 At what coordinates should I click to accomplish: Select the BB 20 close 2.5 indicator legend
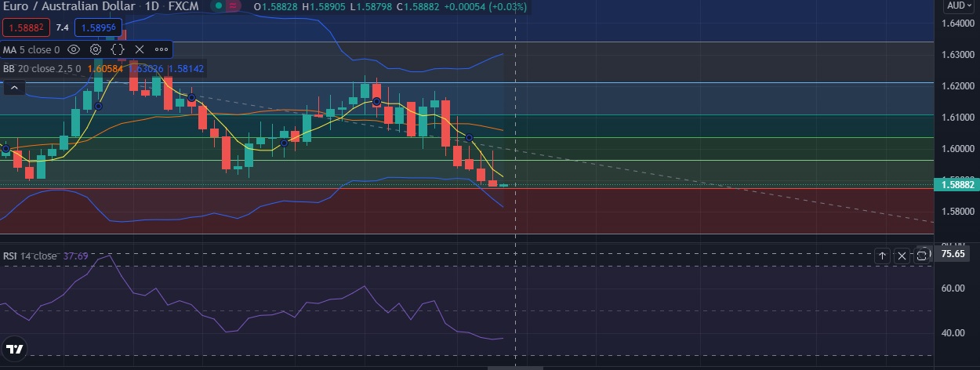click(41, 69)
